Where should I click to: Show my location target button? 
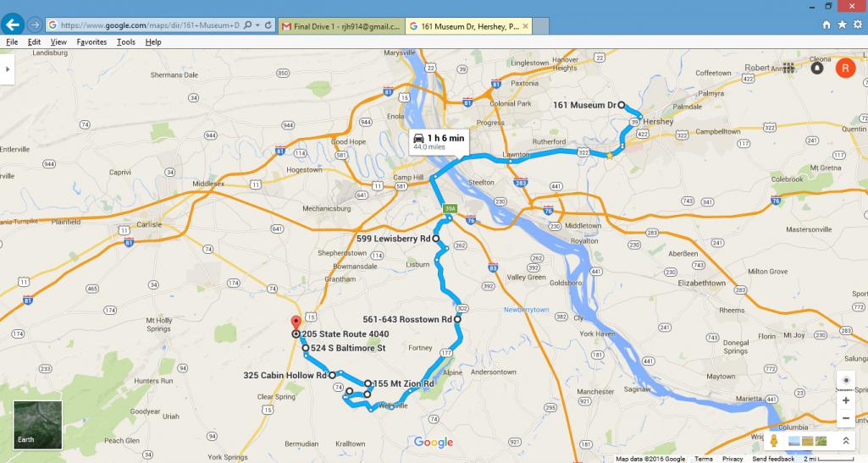coord(846,380)
